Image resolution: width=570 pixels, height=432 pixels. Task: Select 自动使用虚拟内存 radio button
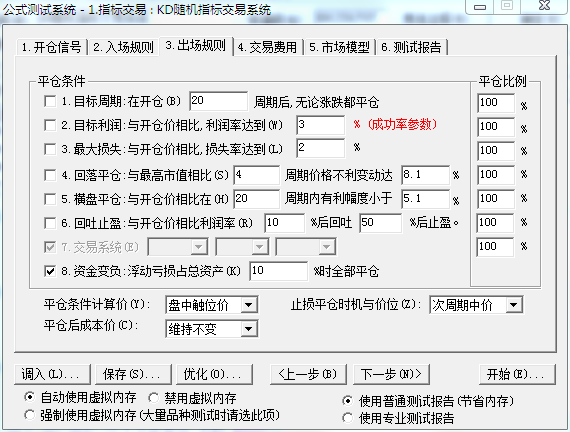coord(29,397)
